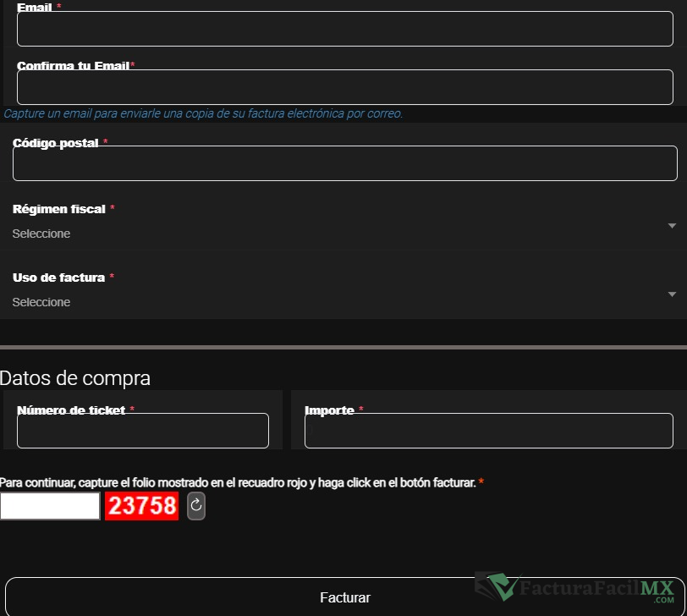
Task: Click the red 23758 captcha image
Action: [x=141, y=506]
